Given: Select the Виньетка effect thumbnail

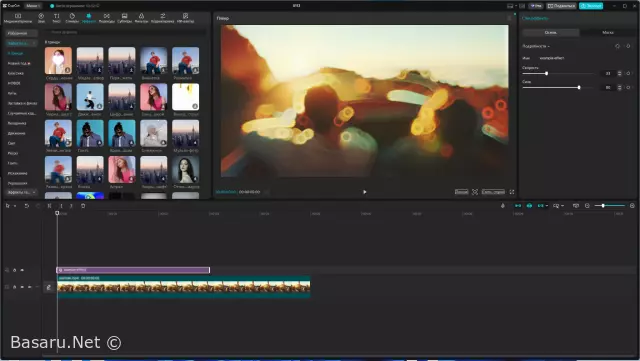Looking at the screenshot, I should [x=153, y=60].
